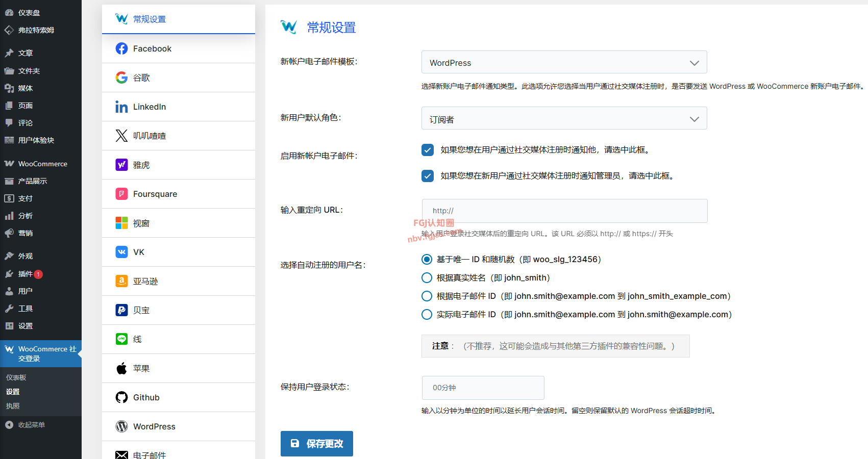Click the redirect URL input field
Screen dimensions: 868x459
pyautogui.click(x=564, y=211)
